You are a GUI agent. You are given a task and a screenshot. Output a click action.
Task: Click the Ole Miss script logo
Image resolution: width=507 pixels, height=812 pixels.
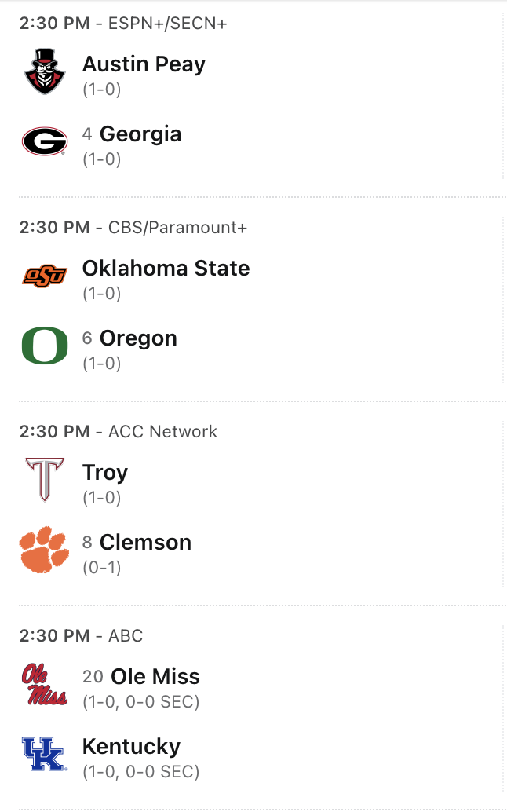coord(44,684)
